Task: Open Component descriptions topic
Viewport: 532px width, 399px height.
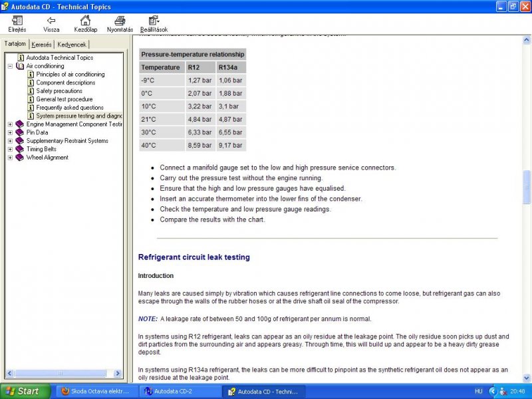Action: pos(65,82)
